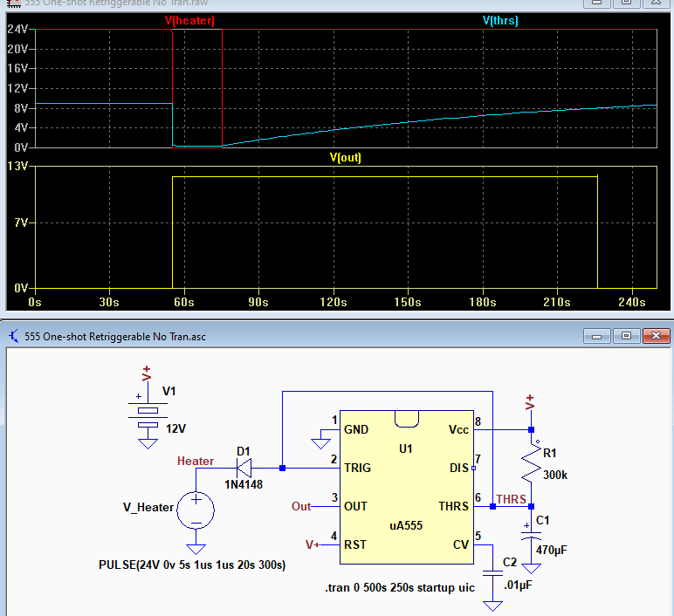Click the C1 capacitor symbol
This screenshot has width=674, height=616.
[532, 536]
